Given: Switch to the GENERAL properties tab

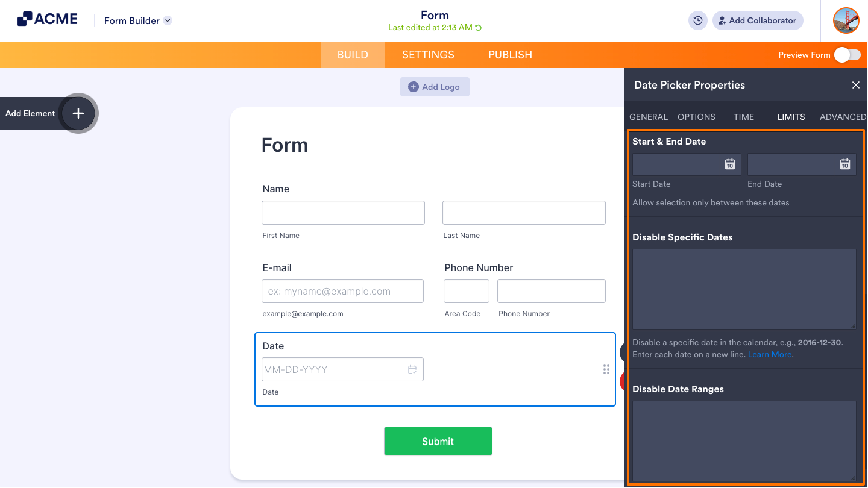Looking at the screenshot, I should pyautogui.click(x=649, y=117).
